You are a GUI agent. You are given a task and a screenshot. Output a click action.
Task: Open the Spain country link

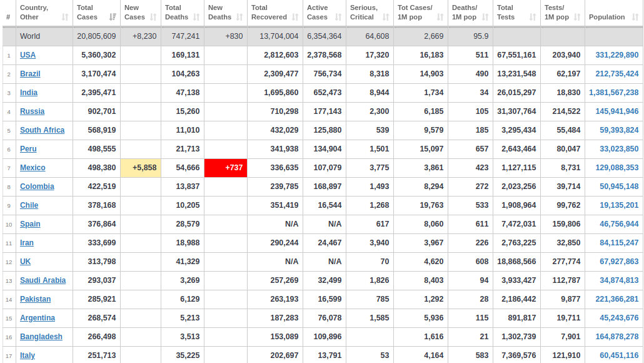pyautogui.click(x=30, y=224)
